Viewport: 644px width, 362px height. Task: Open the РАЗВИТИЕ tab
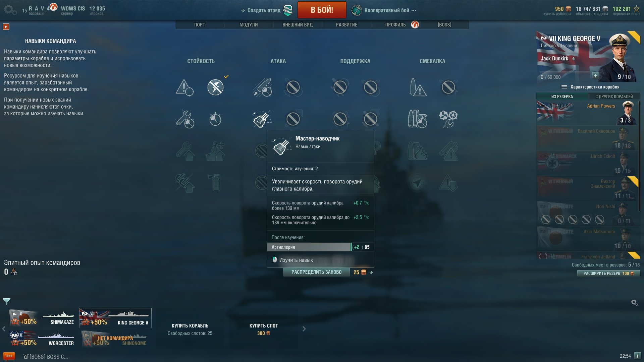tap(346, 25)
